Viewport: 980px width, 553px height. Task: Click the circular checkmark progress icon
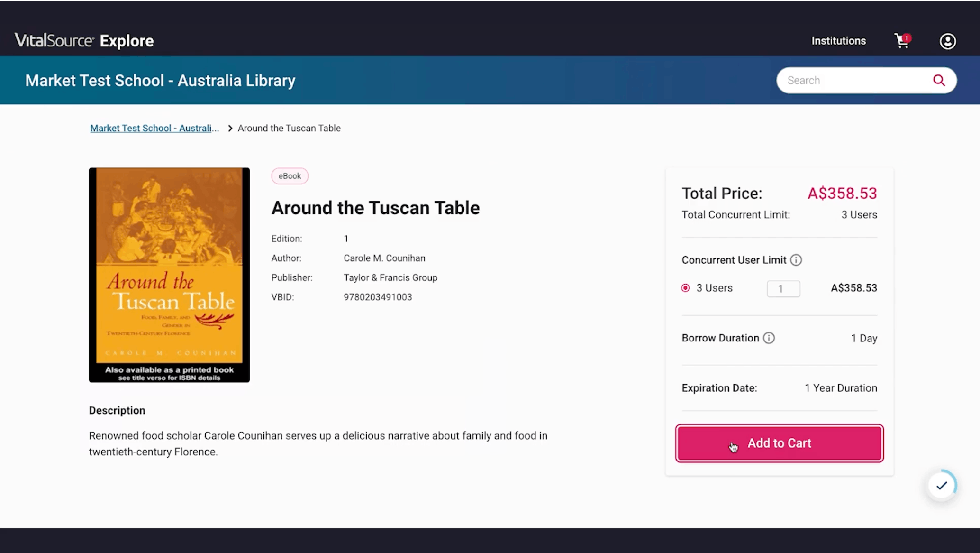[x=942, y=485]
